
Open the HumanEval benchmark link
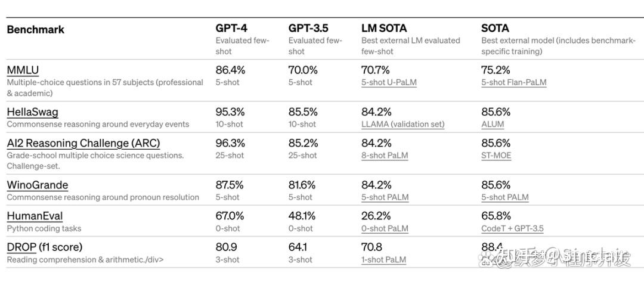pos(35,216)
